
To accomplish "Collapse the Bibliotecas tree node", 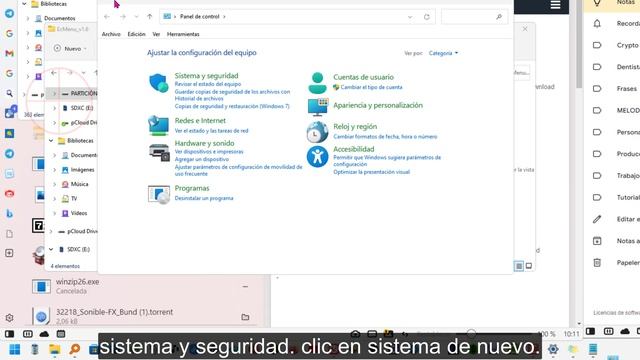I will tap(51, 141).
